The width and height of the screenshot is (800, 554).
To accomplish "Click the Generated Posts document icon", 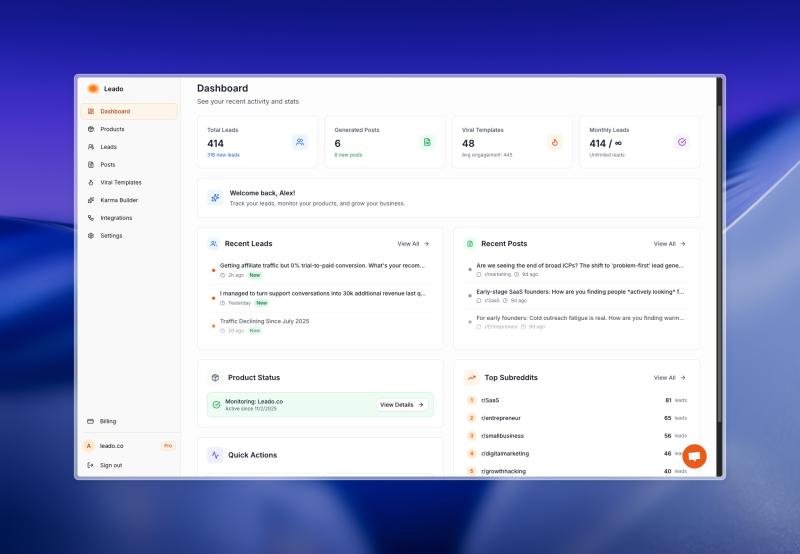I will tap(427, 142).
